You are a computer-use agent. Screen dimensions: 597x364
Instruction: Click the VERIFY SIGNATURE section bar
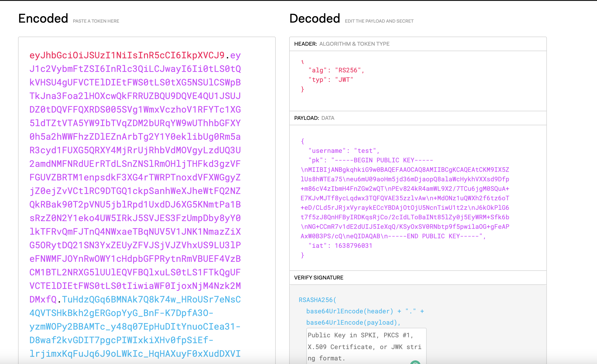pos(319,277)
